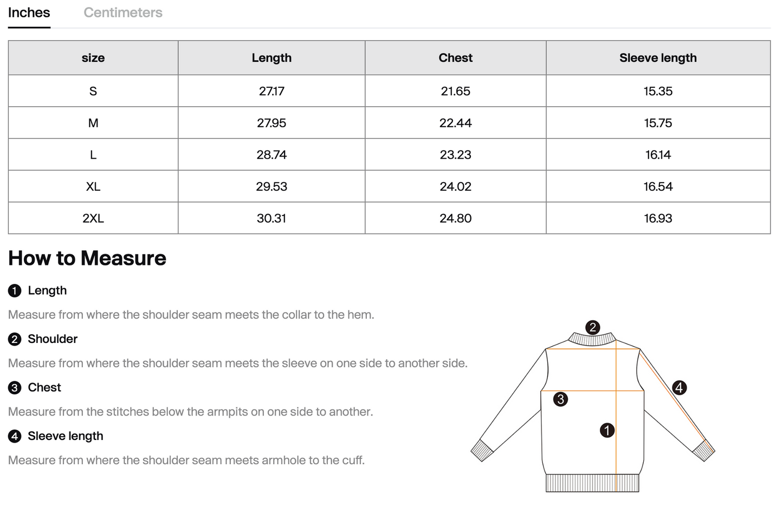Click the How to Measure heading
Image resolution: width=783 pixels, height=532 pixels.
(x=87, y=258)
